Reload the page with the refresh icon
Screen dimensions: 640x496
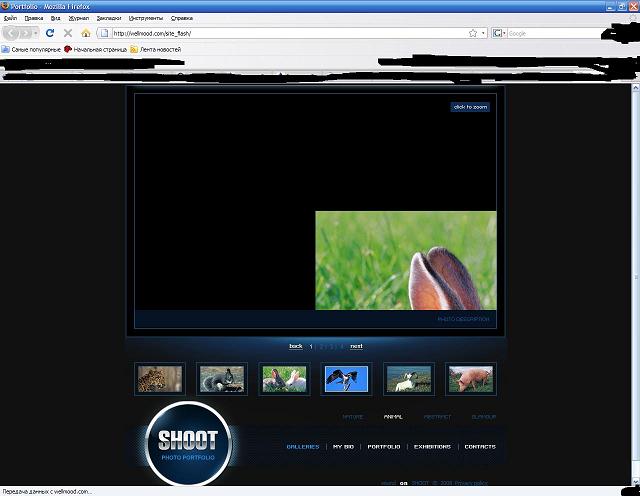coord(50,33)
